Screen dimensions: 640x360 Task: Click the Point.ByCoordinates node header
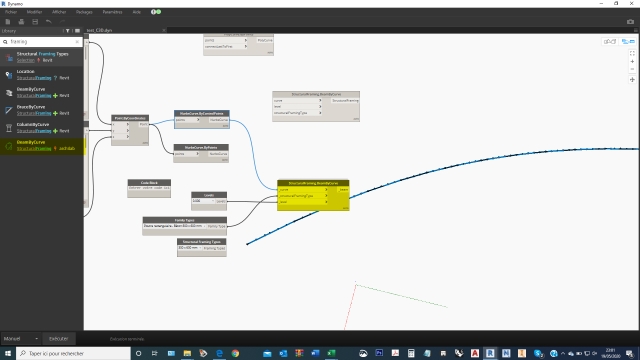(x=130, y=118)
